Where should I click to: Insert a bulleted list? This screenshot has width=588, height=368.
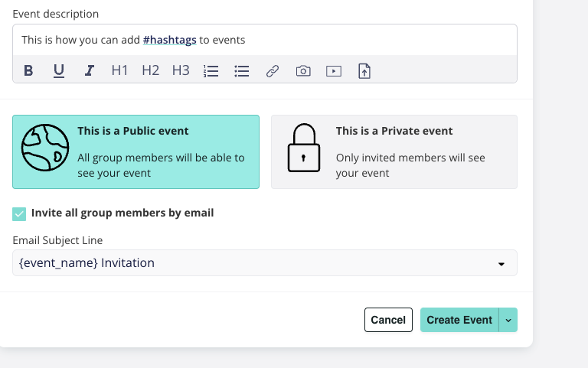coord(242,71)
